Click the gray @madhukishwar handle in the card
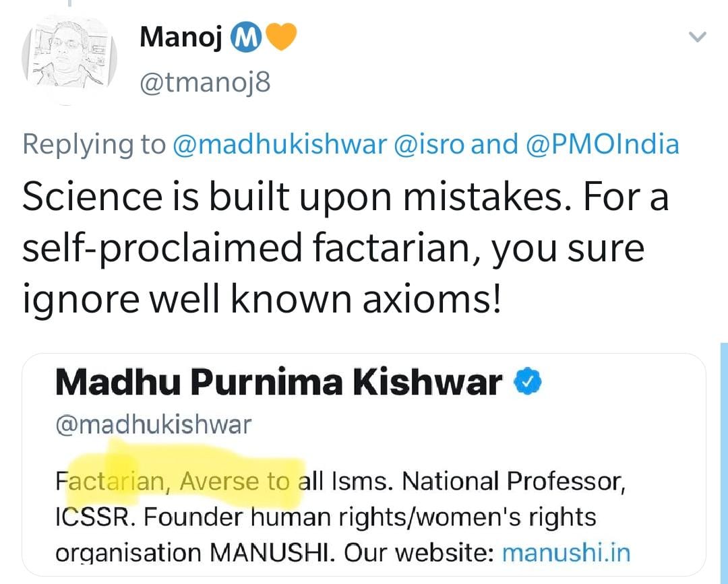The image size is (728, 584). click(x=153, y=425)
